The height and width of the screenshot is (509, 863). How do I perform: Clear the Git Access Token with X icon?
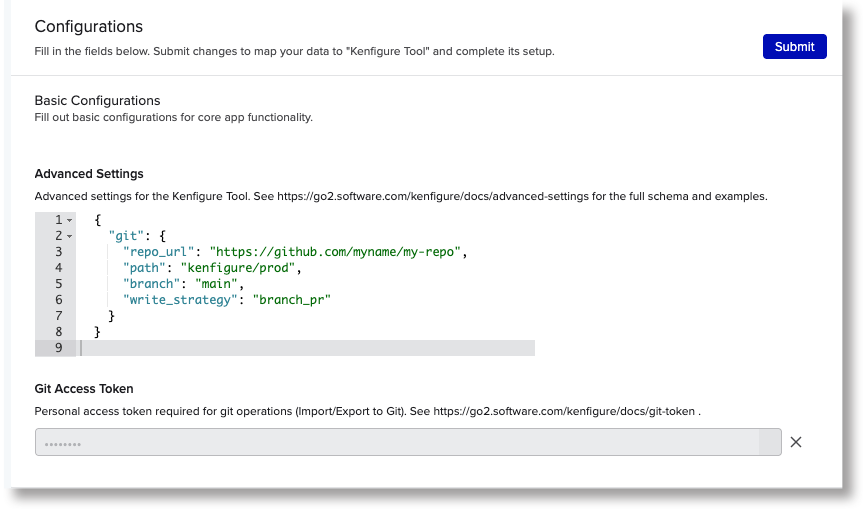[796, 442]
